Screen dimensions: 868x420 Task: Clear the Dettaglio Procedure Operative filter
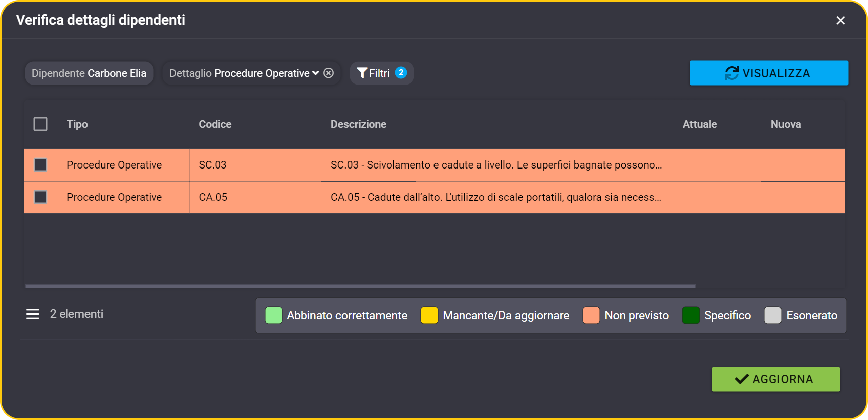click(x=328, y=73)
